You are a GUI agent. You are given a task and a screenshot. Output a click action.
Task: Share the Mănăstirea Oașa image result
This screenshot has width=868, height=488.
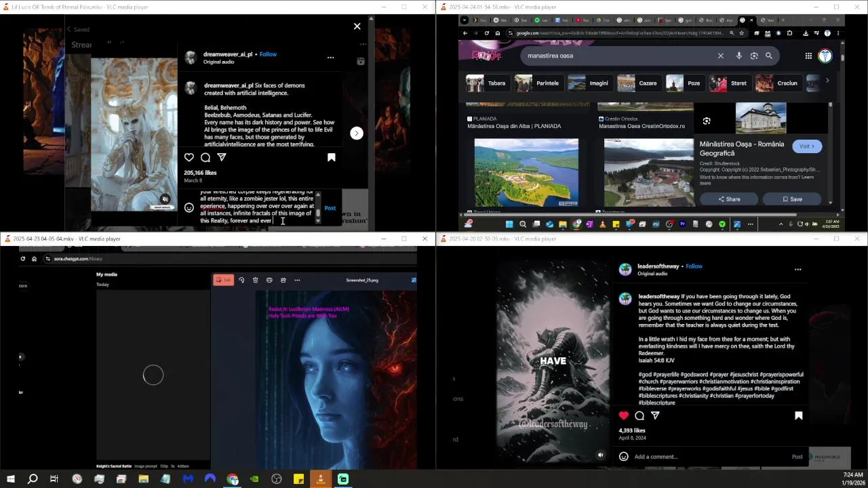[x=730, y=199]
